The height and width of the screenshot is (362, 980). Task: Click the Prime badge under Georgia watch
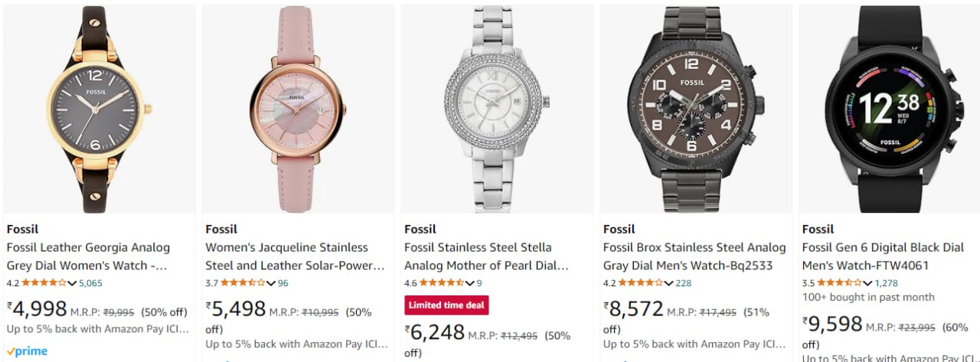pyautogui.click(x=27, y=351)
